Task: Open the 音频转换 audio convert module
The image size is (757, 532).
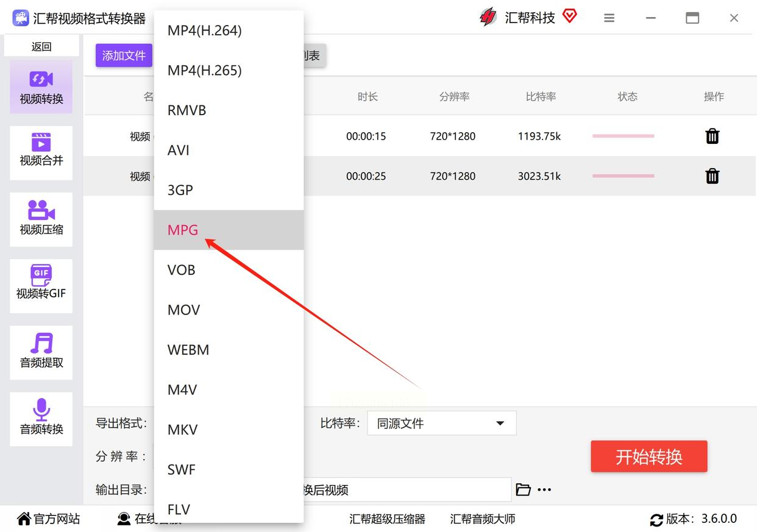Action: click(41, 419)
